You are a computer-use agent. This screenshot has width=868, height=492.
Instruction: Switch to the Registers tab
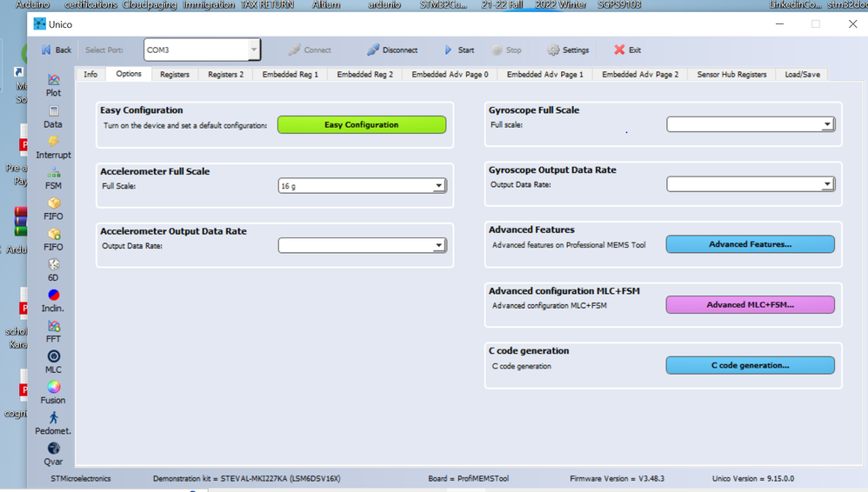[174, 74]
